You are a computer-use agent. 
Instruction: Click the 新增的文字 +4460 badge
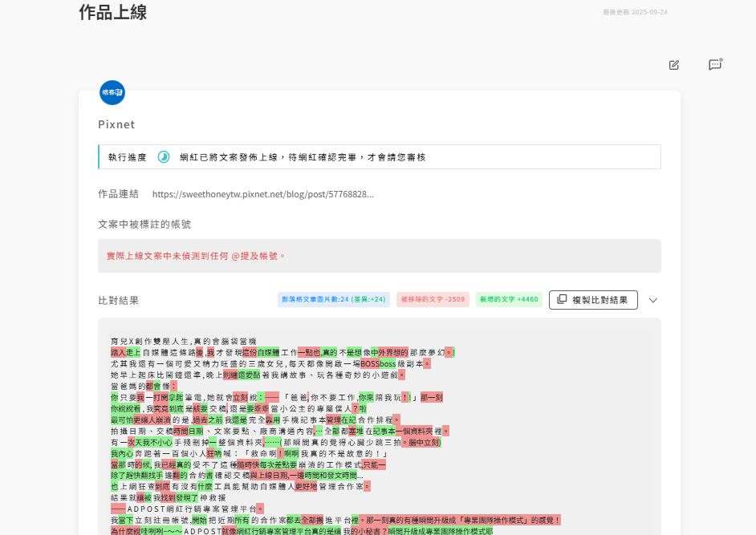(x=509, y=299)
